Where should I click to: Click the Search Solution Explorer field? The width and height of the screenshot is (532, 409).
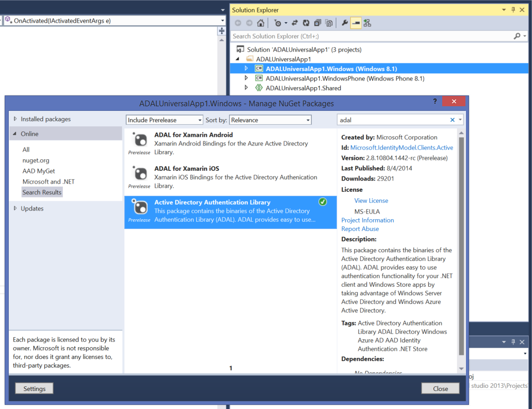pos(372,36)
